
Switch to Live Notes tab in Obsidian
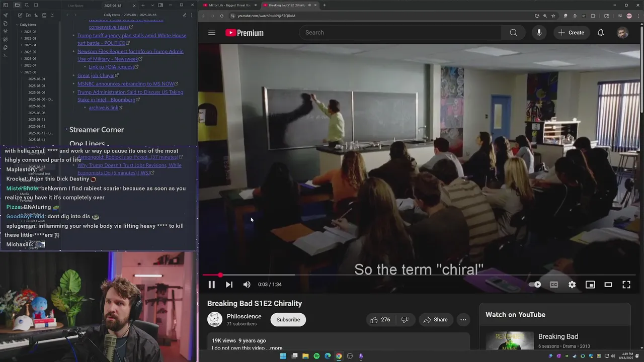click(x=75, y=6)
